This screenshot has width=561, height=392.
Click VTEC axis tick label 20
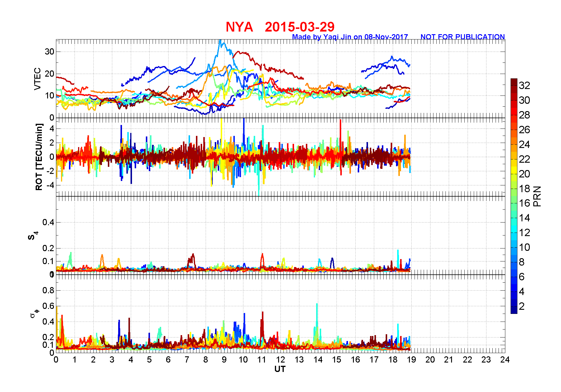coord(49,74)
